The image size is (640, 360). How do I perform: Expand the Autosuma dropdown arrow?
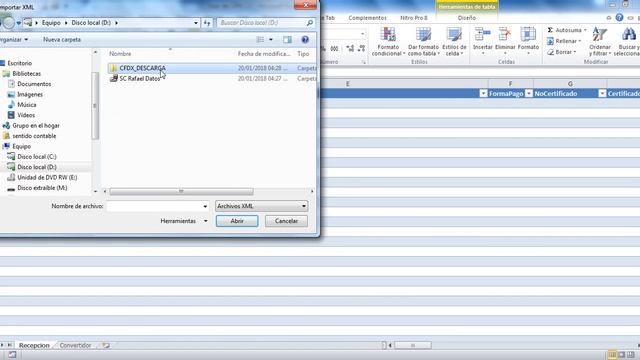[585, 30]
